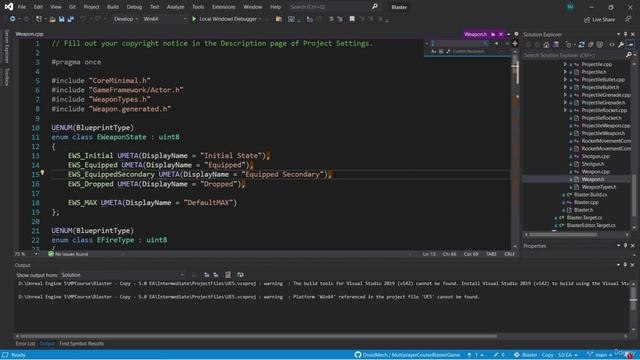Toggle the split editor handle above the scrollbar

[515, 43]
